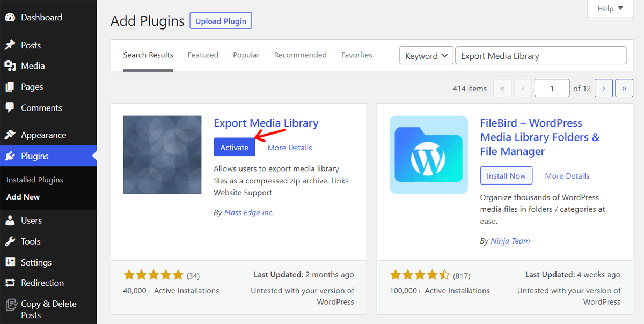Viewport: 644px width, 324px height.
Task: Open the Mass Edge Inc. author link
Action: click(249, 212)
